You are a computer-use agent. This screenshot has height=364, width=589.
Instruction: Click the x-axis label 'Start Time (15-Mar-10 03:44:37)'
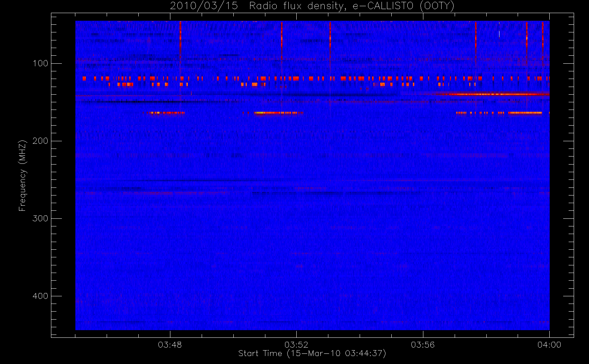(312, 353)
